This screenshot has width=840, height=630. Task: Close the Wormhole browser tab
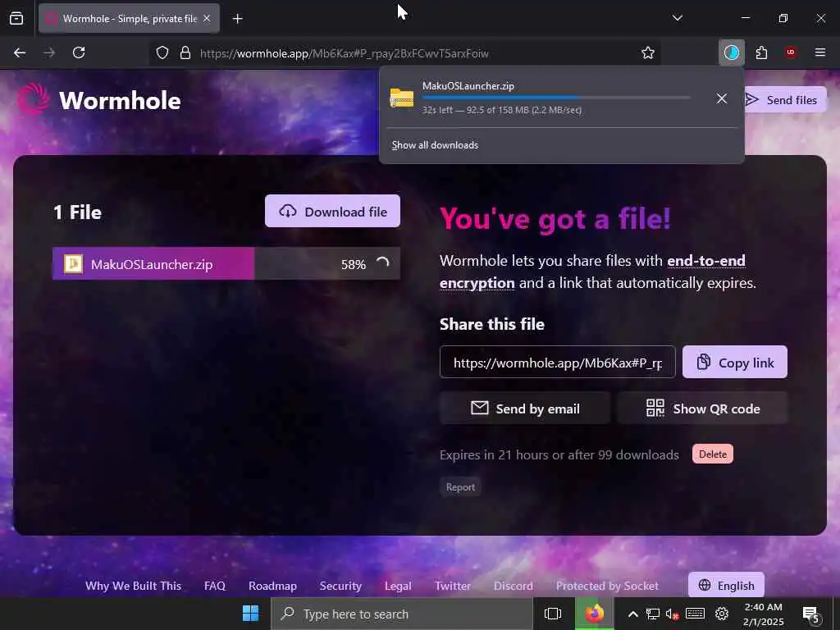[x=207, y=18]
